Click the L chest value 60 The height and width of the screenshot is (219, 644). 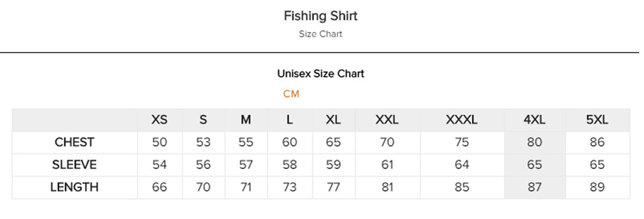290,142
